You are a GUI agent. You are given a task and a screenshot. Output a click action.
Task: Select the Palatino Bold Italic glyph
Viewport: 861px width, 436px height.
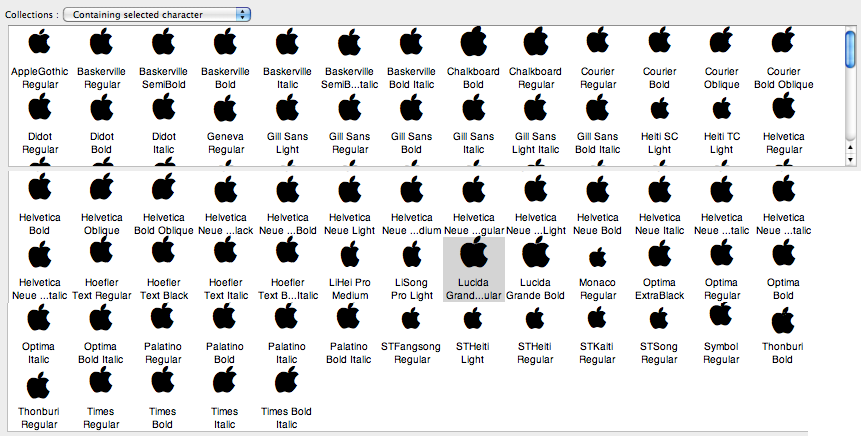pyautogui.click(x=349, y=317)
